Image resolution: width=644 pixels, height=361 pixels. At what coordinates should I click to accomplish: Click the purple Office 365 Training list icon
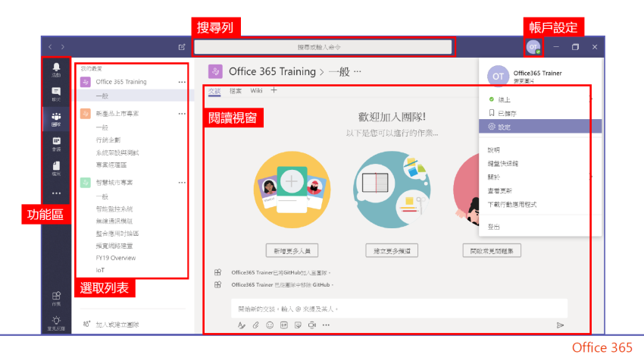tap(86, 82)
